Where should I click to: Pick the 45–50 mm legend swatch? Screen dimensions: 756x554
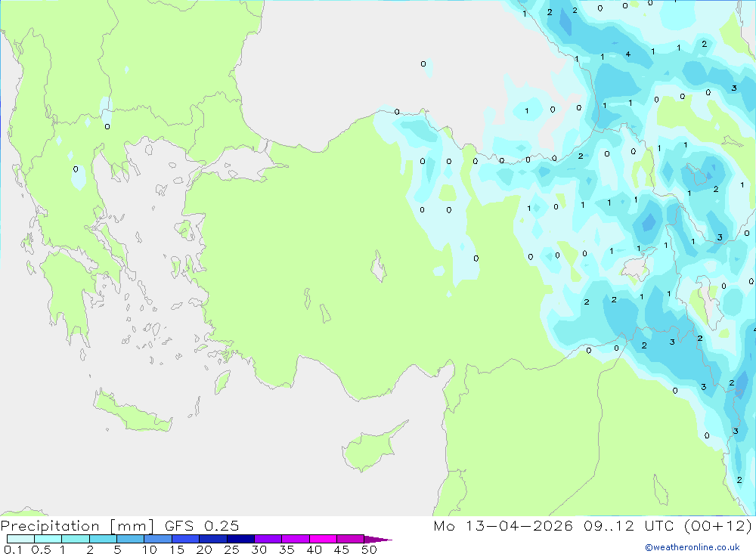coord(351,539)
